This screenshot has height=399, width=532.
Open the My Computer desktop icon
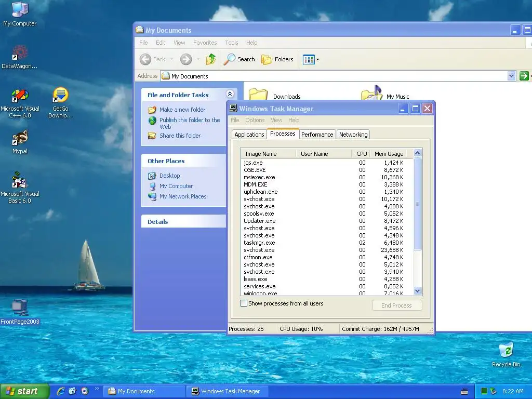[x=20, y=14]
